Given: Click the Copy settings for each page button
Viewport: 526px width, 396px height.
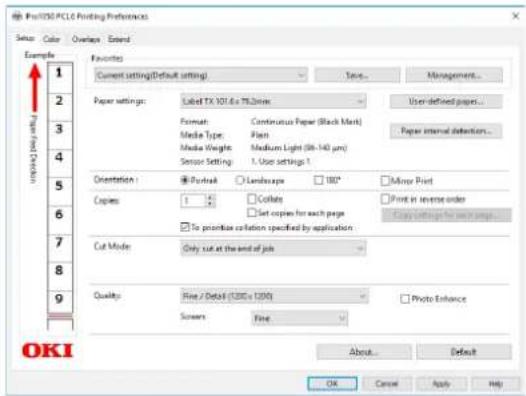Looking at the screenshot, I should pyautogui.click(x=446, y=215).
